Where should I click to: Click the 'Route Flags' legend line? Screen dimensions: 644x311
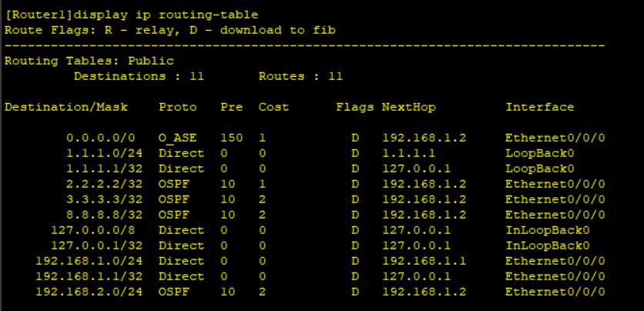click(170, 30)
